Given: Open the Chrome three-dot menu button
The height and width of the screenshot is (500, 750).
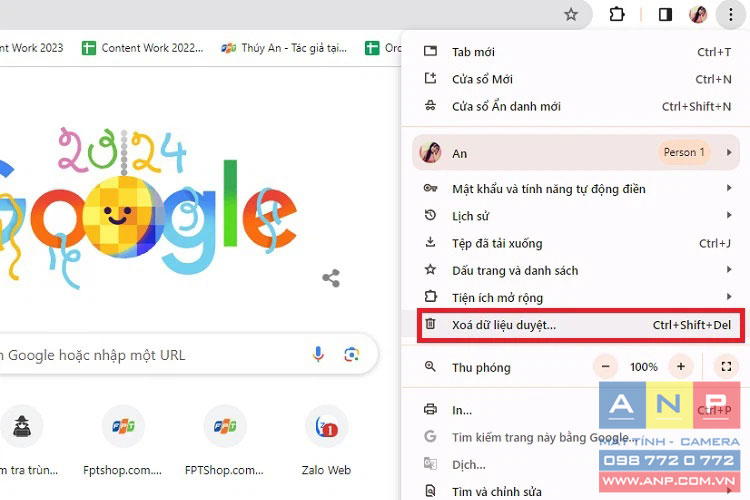Looking at the screenshot, I should [x=730, y=14].
